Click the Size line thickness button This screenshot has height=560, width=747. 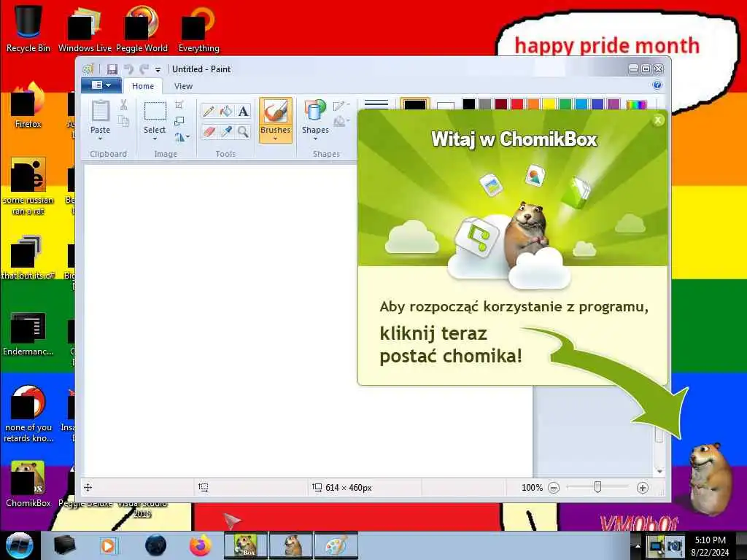376,104
